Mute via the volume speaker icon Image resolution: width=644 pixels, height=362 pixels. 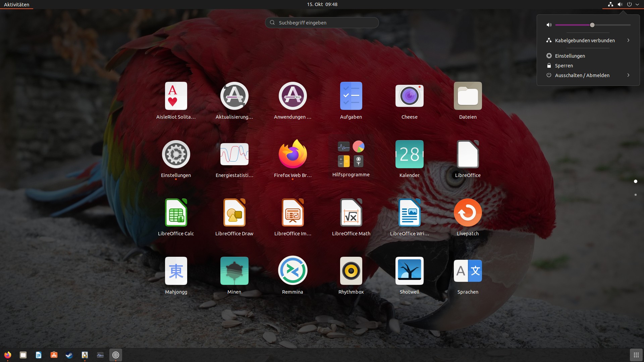coord(549,25)
